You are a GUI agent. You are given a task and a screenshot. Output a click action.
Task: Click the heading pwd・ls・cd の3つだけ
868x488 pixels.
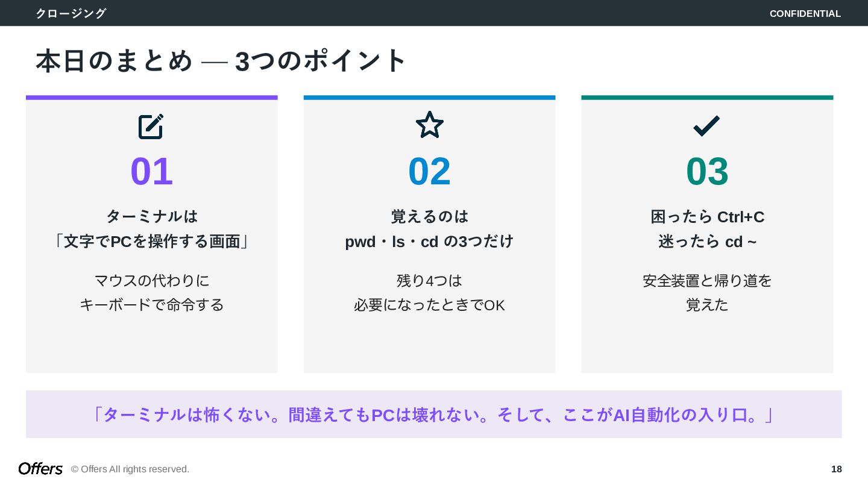pos(429,242)
